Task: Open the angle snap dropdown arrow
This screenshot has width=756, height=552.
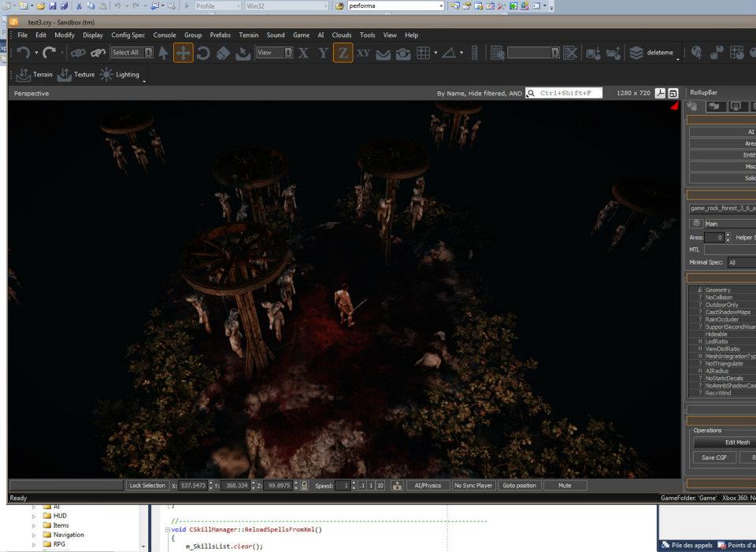Action: pos(461,53)
